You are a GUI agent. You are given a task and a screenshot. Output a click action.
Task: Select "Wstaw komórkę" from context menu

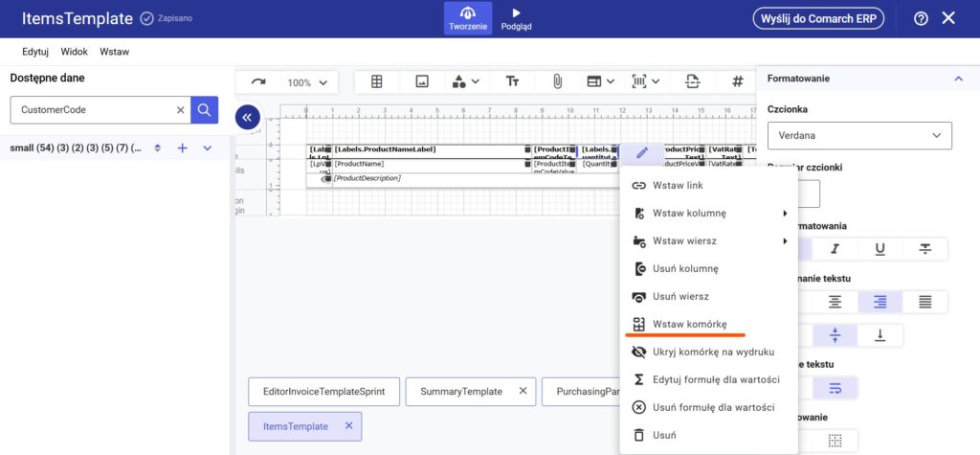[689, 325]
